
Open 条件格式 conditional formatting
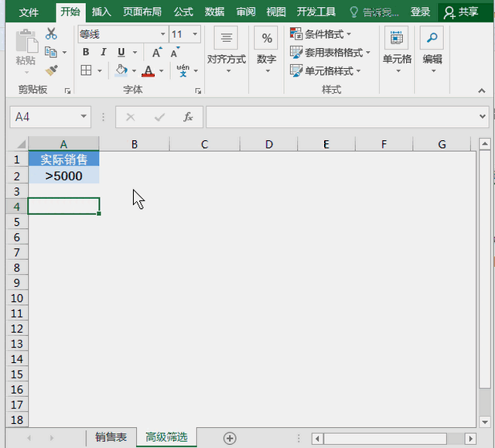(320, 34)
